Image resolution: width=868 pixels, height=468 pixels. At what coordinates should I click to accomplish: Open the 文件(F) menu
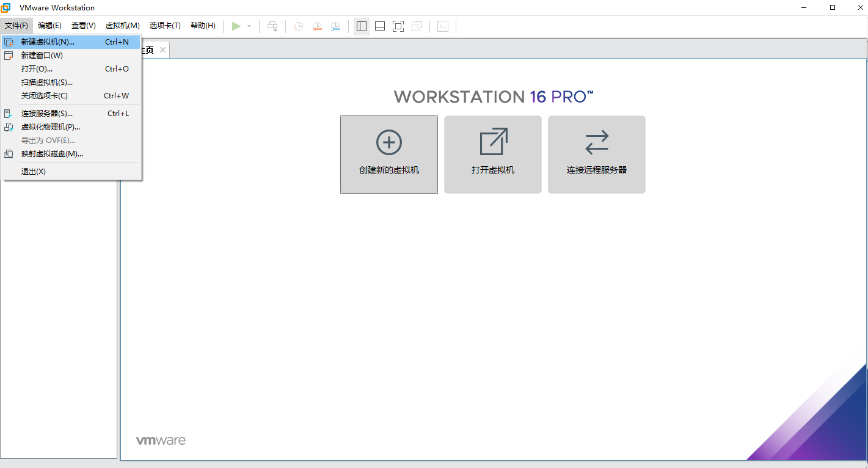[x=16, y=26]
